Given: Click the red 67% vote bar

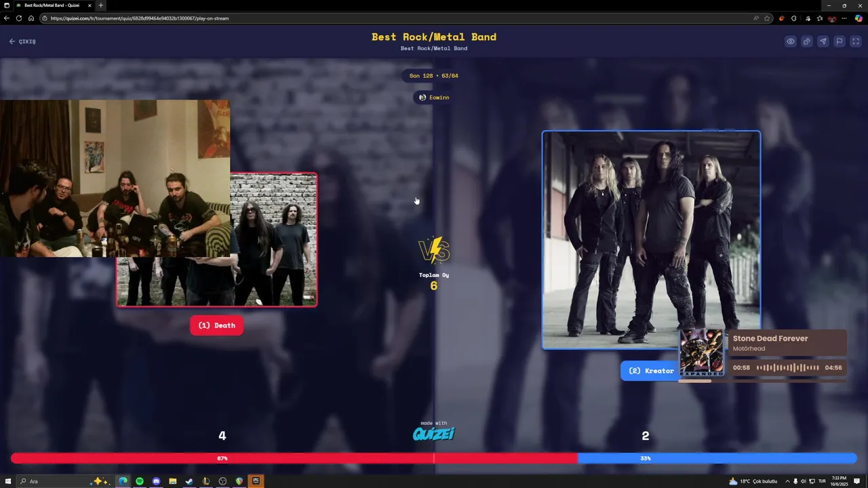Looking at the screenshot, I should [294, 458].
